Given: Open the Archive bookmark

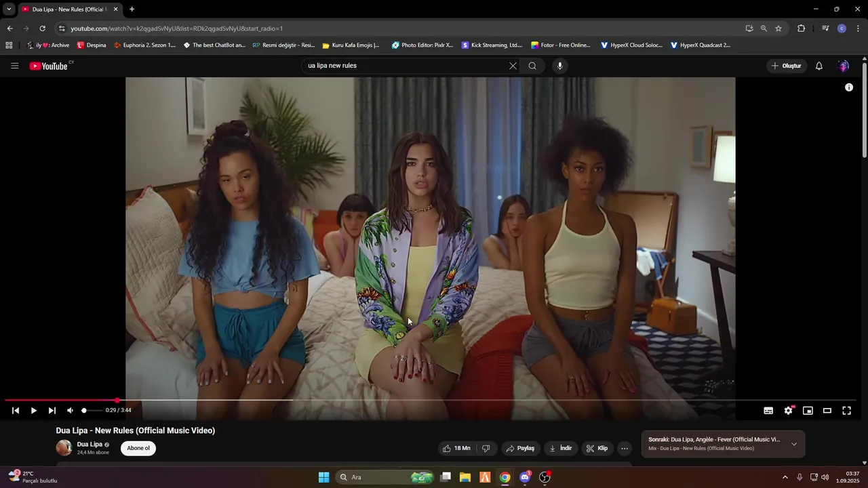Looking at the screenshot, I should 47,45.
